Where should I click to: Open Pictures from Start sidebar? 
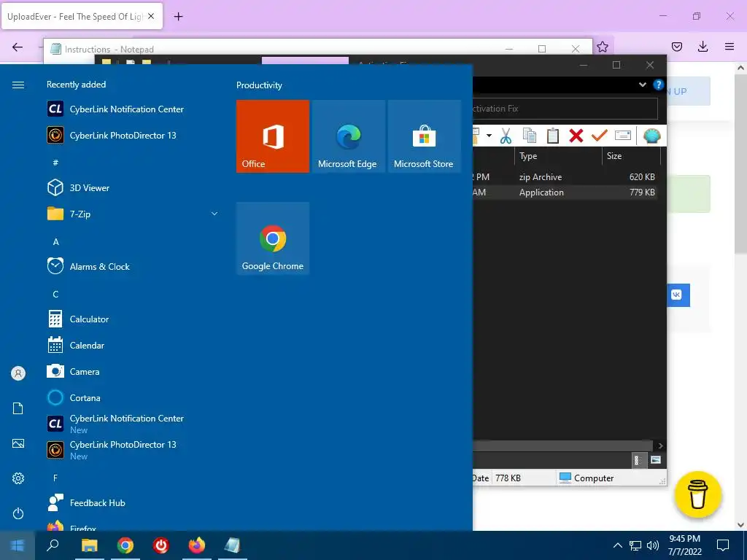point(18,443)
